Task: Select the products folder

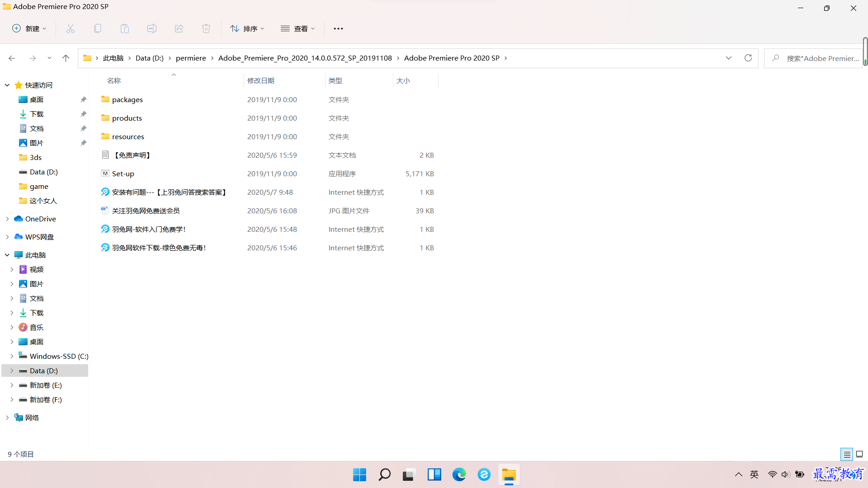Action: click(127, 118)
